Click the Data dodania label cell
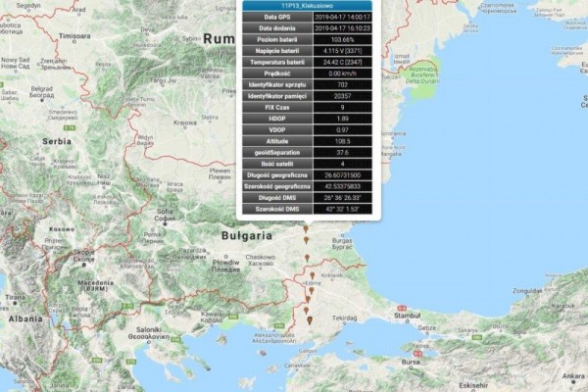The width and height of the screenshot is (588, 392). click(277, 28)
